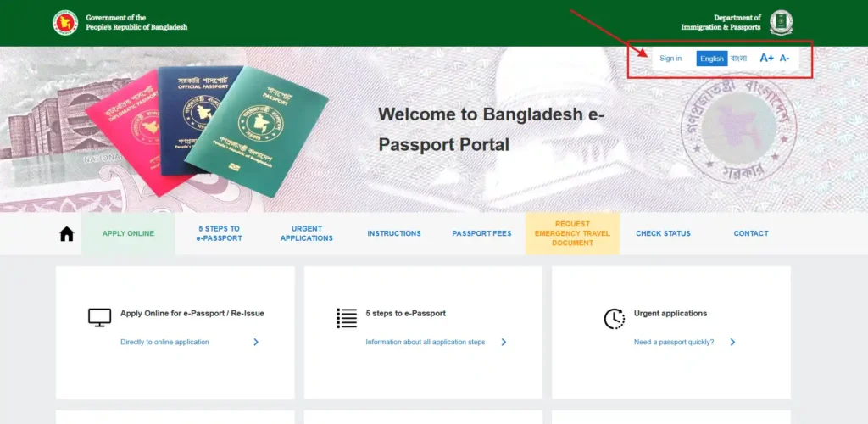Decrease font size with the A- button

[x=784, y=59]
